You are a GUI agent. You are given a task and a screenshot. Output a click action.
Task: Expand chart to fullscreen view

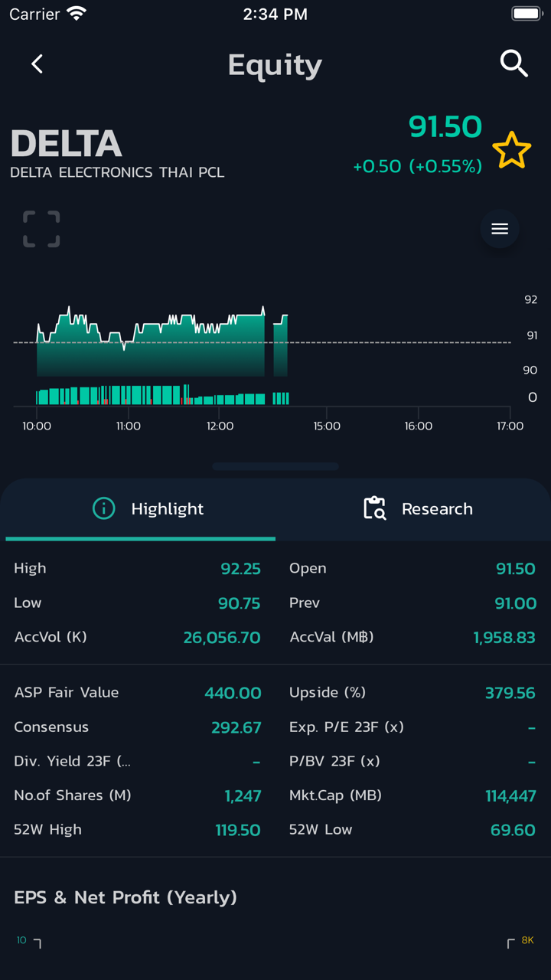41,229
